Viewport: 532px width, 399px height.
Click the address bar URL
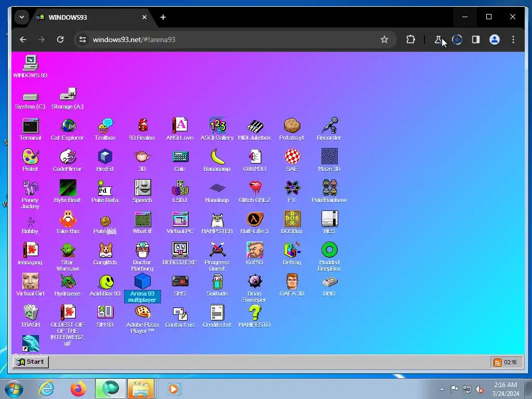click(x=134, y=39)
